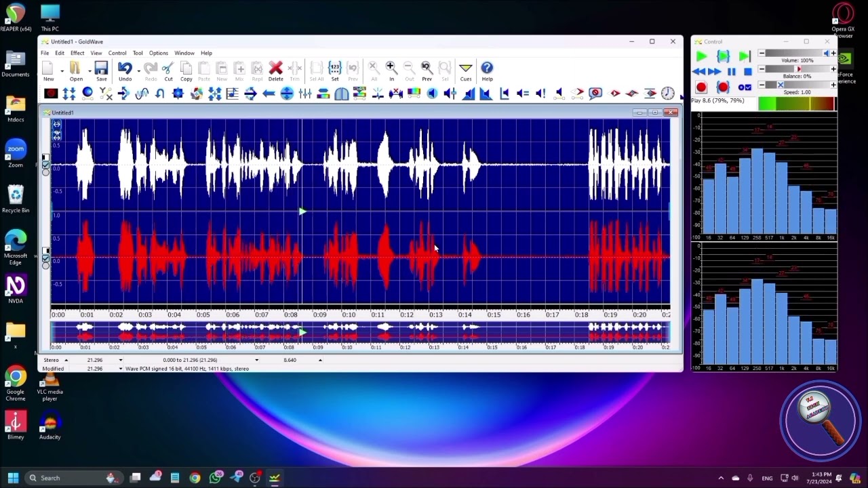Click the speaker with exclamation mark icon

[540, 94]
